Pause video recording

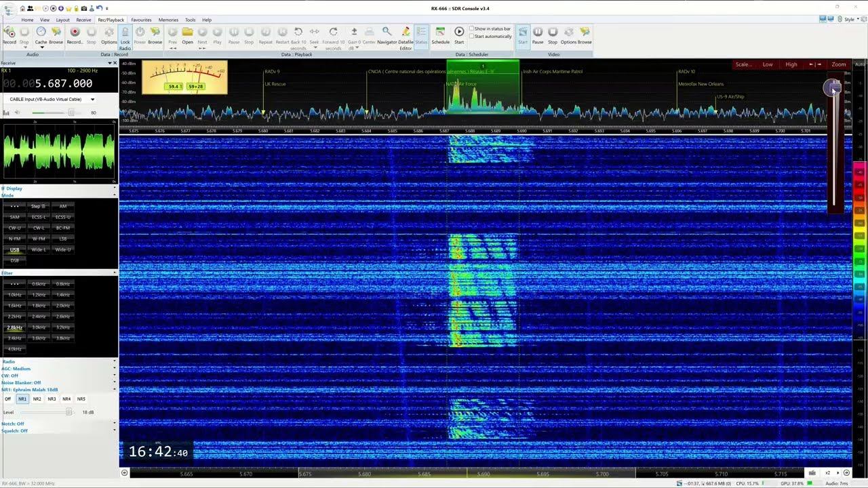tap(538, 35)
